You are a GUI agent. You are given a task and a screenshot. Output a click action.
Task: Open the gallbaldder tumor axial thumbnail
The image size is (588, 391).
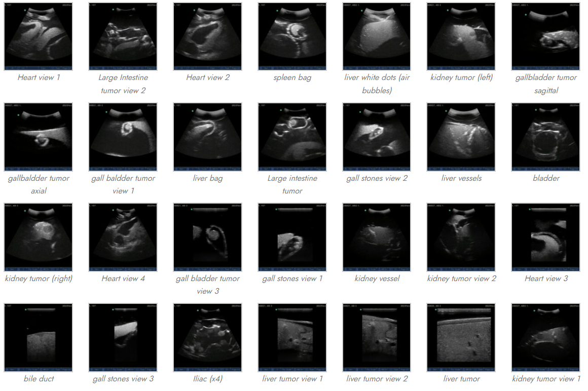(39, 137)
